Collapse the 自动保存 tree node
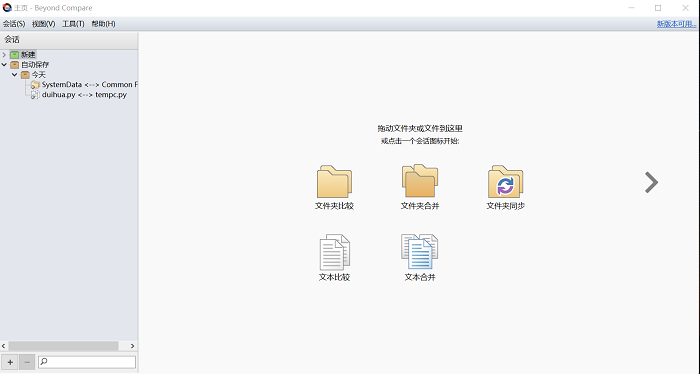700x374 pixels. pyautogui.click(x=4, y=65)
